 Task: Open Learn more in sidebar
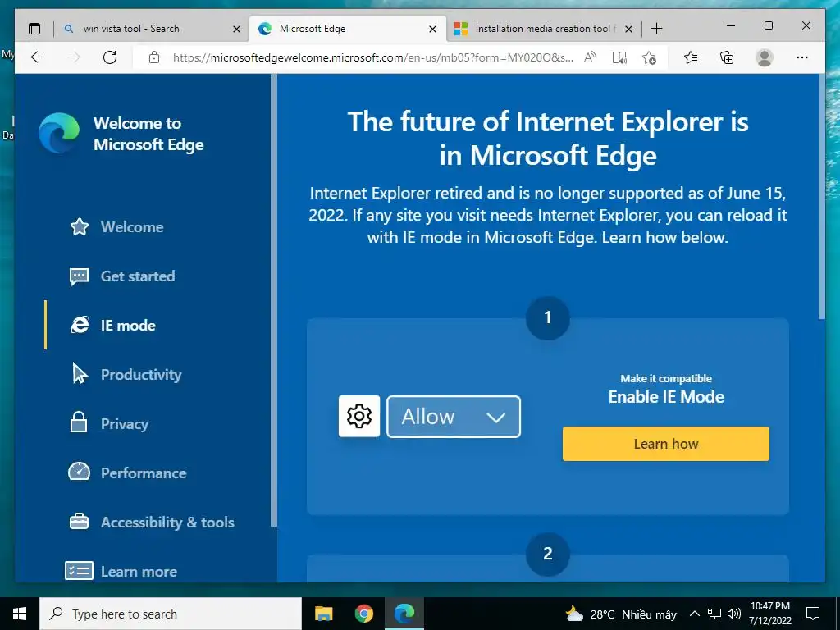(121, 571)
